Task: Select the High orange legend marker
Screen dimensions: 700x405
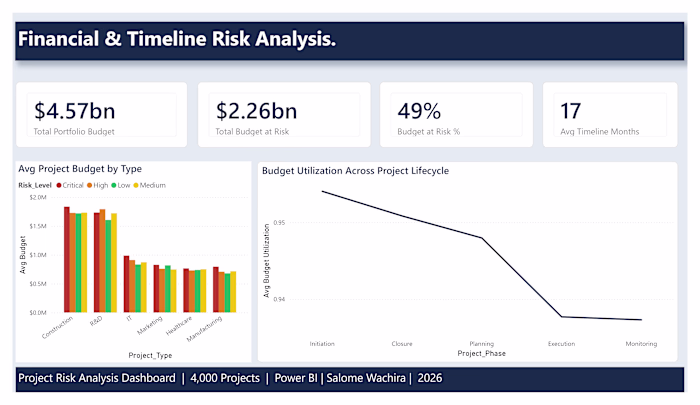Action: tap(89, 185)
